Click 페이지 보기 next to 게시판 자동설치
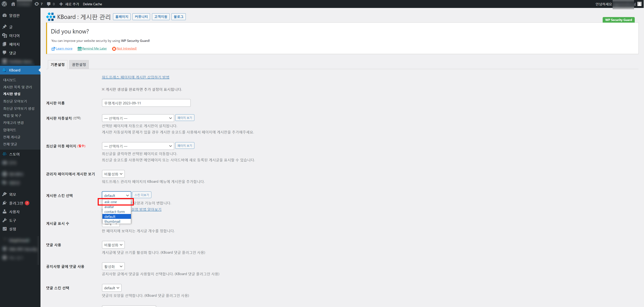 pyautogui.click(x=185, y=118)
